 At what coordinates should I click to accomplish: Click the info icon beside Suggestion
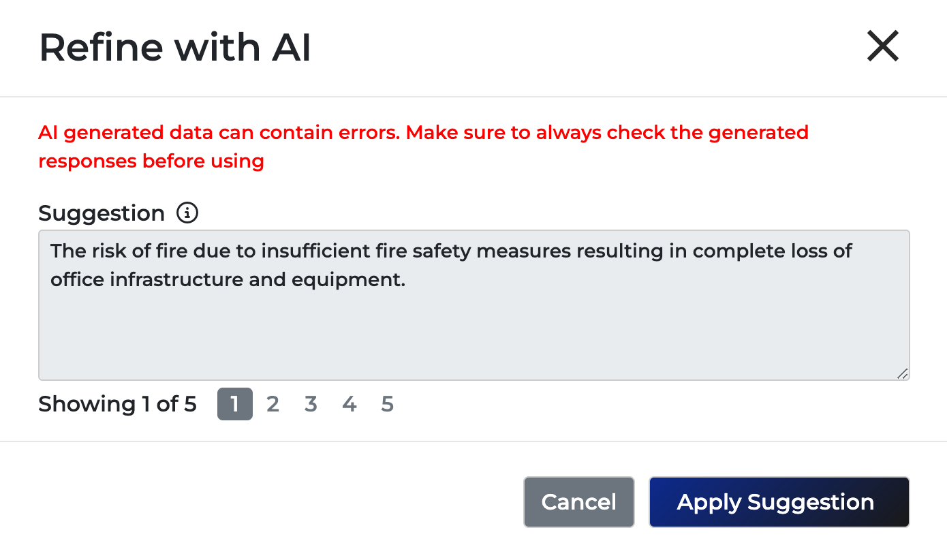click(187, 213)
